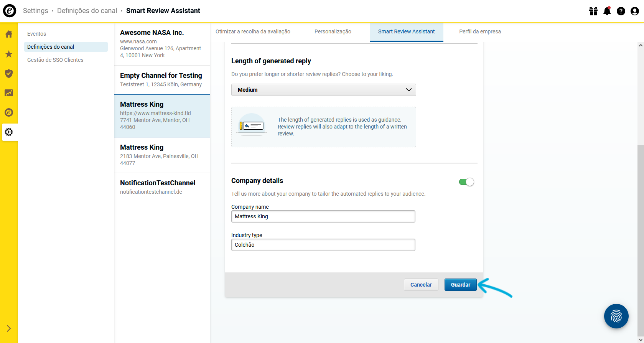Open the user account profile icon
The width and height of the screenshot is (644, 343).
point(634,11)
